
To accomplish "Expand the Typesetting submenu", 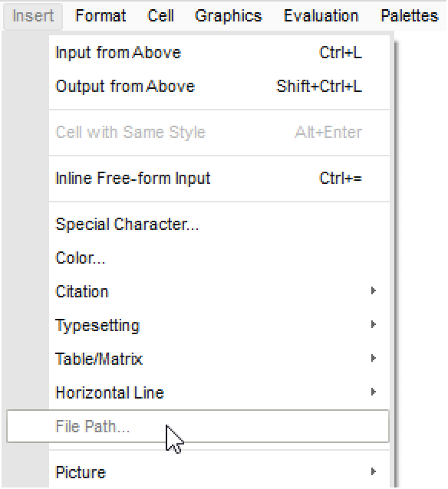I will tap(219, 325).
